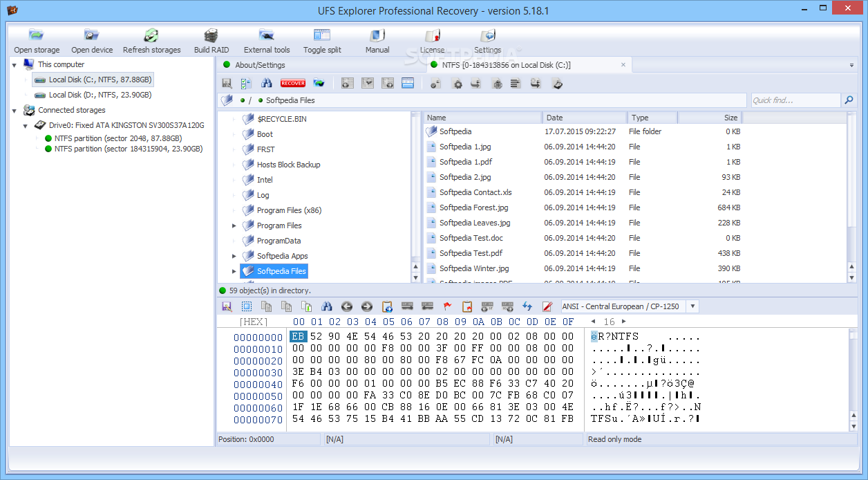Increase hex bytes-per-row with right arrow

pyautogui.click(x=624, y=322)
